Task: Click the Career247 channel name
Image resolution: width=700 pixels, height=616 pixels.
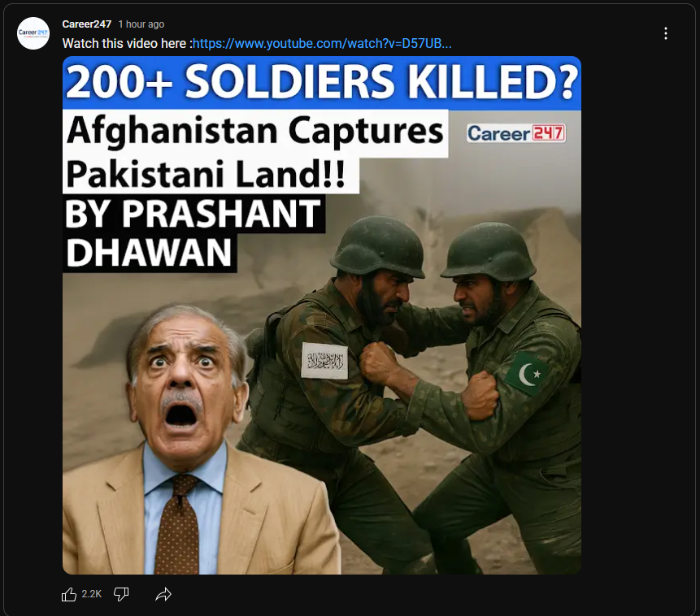Action: click(87, 24)
